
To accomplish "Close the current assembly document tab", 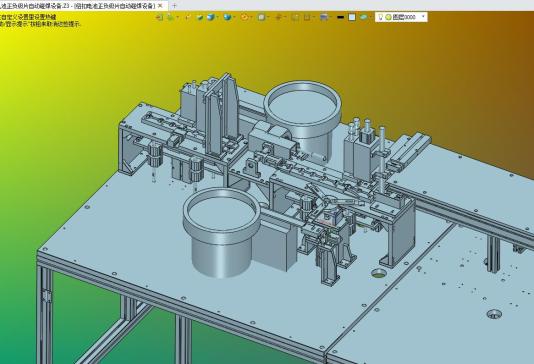I will pyautogui.click(x=160, y=6).
